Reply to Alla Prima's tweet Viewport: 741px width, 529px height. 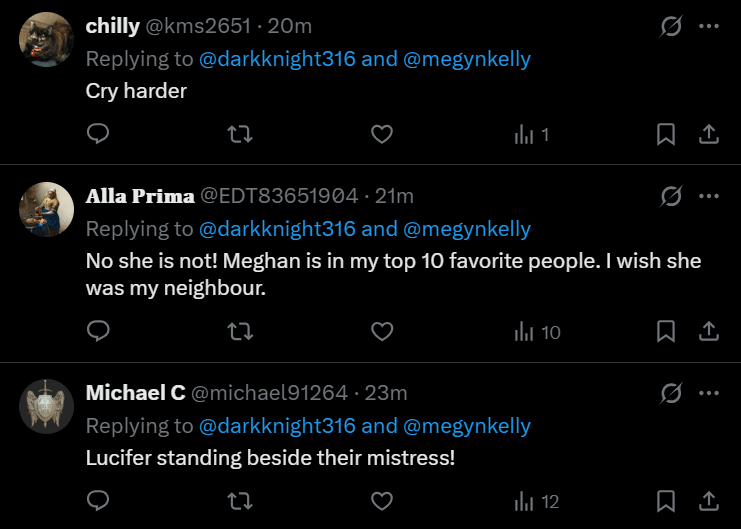point(98,331)
